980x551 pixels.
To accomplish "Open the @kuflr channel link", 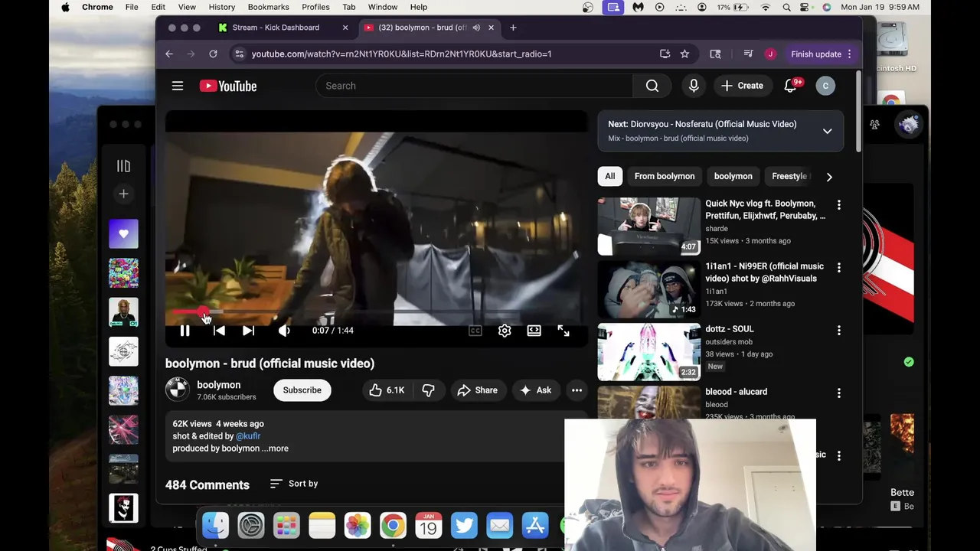I will click(x=248, y=436).
